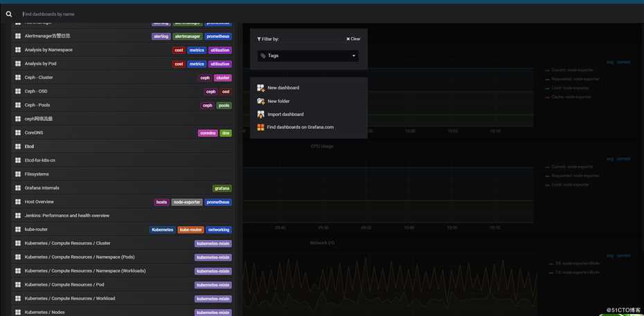Choose New dashboard from the menu

pyautogui.click(x=283, y=88)
